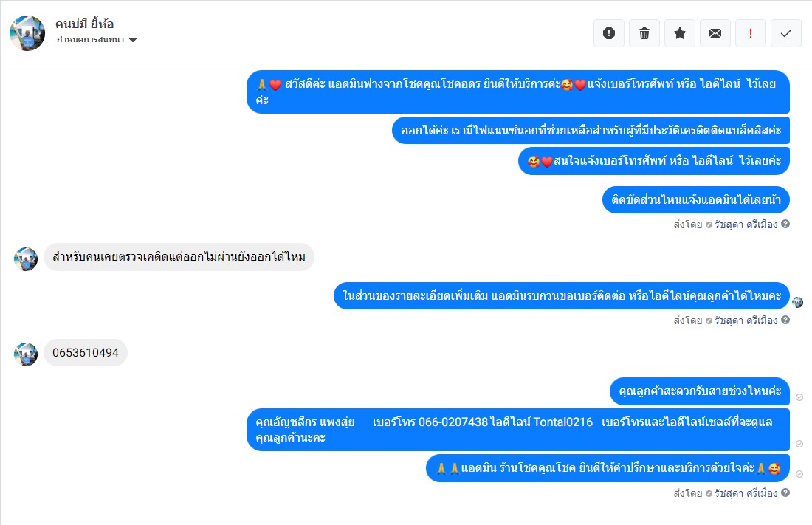Flag conversation with red exclamation icon
Screen dimensions: 812x525
[751, 33]
